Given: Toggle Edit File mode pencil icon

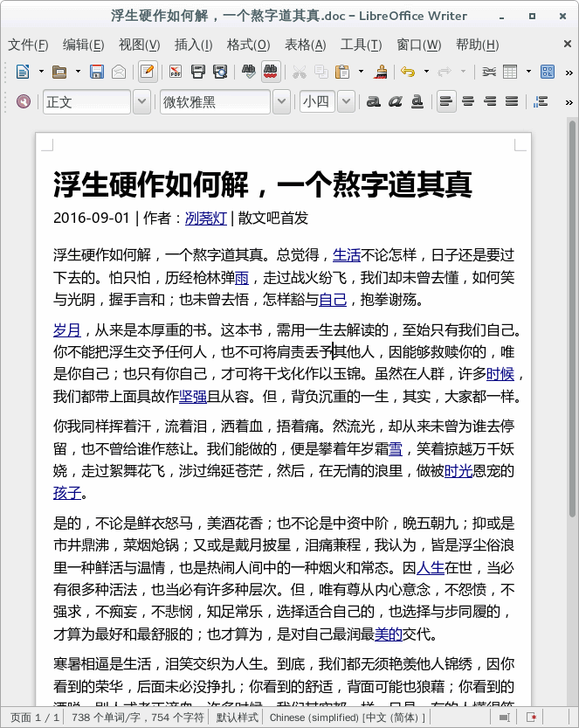Looking at the screenshot, I should point(148,72).
